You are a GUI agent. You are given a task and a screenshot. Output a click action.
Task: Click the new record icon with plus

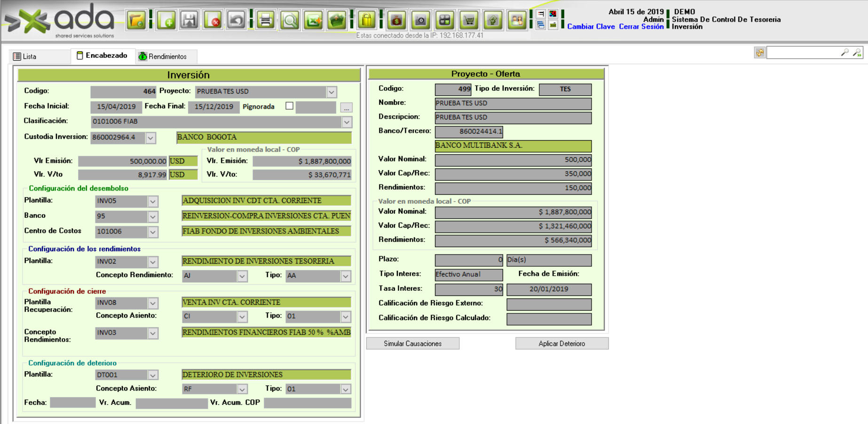(166, 20)
